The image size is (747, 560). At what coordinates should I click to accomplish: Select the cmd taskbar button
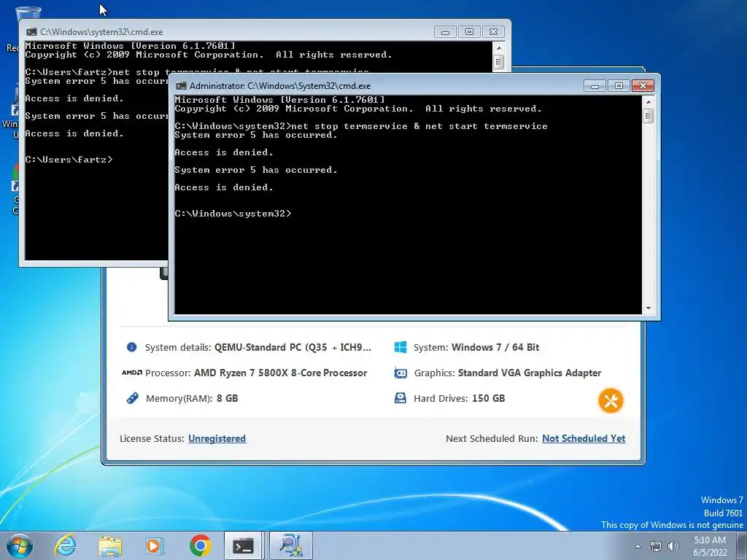click(x=243, y=545)
